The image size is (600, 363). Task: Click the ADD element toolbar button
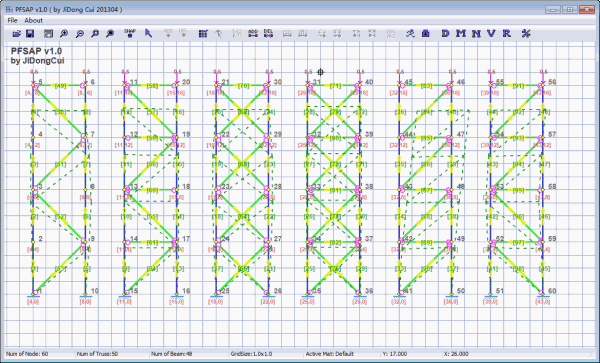[253, 34]
